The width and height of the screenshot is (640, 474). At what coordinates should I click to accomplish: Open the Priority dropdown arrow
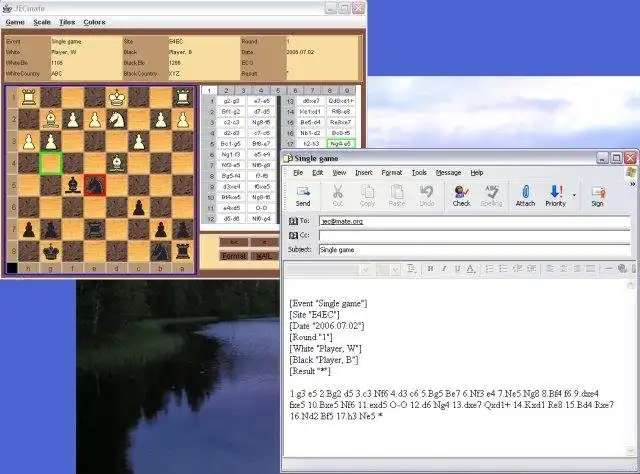574,195
